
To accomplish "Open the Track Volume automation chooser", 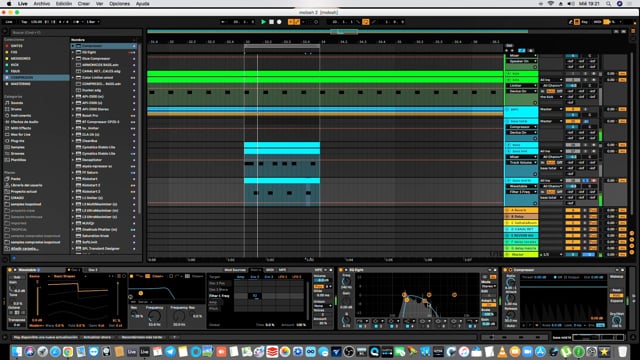I will click(522, 162).
